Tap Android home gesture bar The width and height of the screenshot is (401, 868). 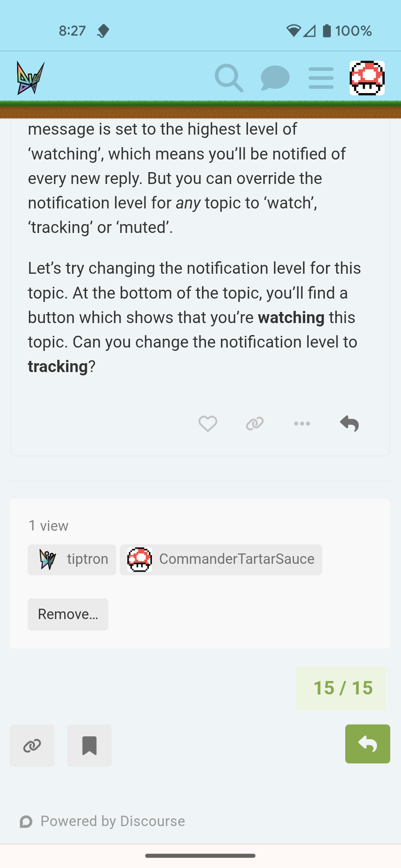(x=200, y=856)
